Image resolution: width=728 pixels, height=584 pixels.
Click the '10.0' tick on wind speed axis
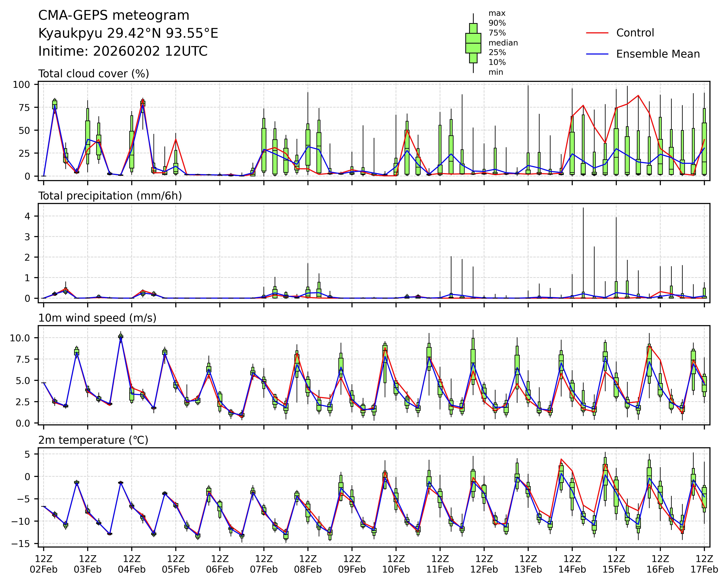click(x=20, y=338)
